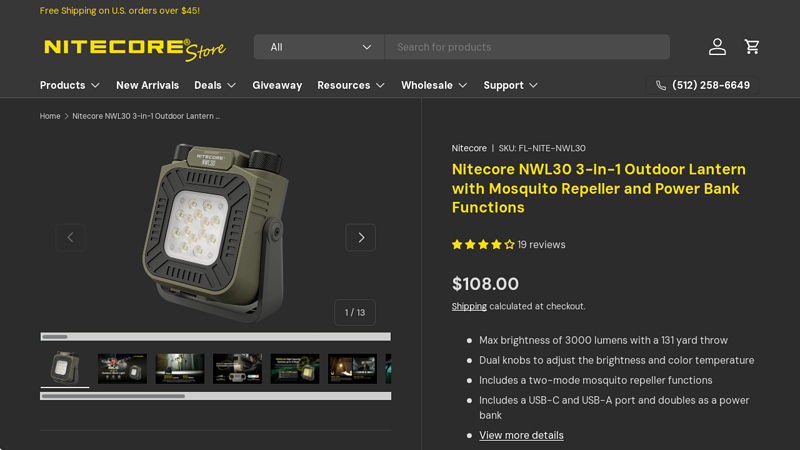Click the Nitecore Store logo
The height and width of the screenshot is (450, 800).
coord(135,49)
